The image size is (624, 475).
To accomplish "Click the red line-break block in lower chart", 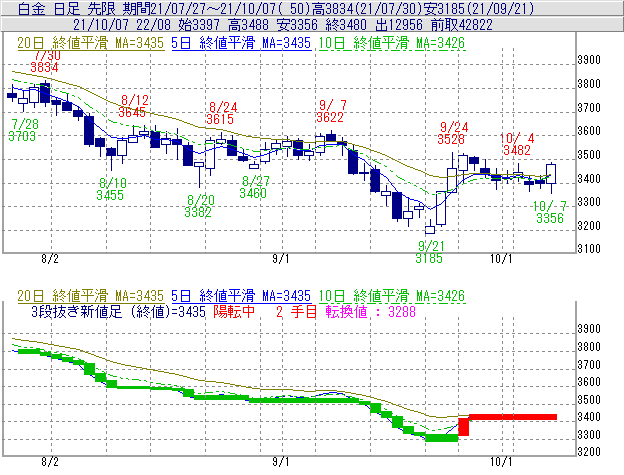I will coord(464,426).
